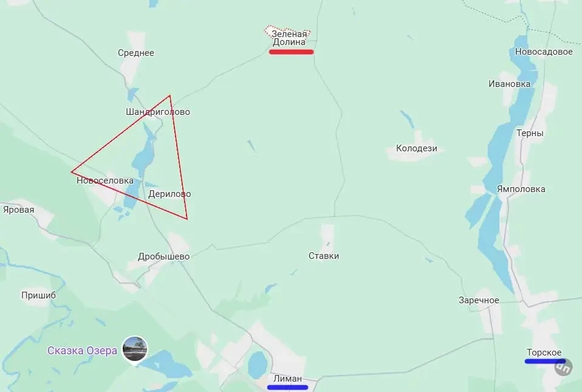
Task: Click the Терны village label
Action: pyautogui.click(x=530, y=133)
